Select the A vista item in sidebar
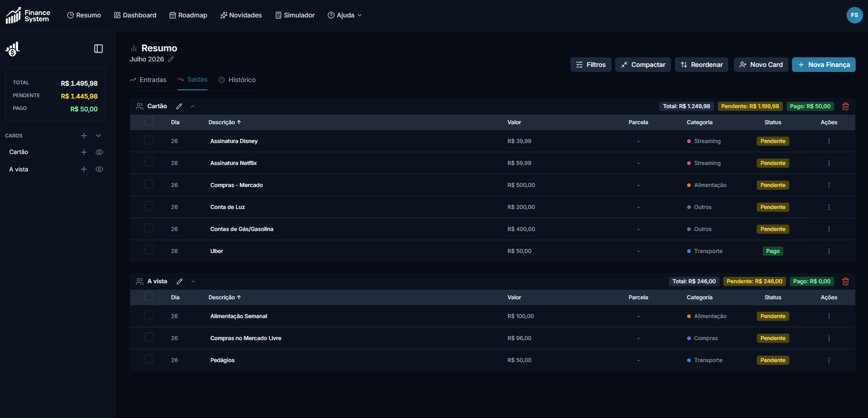This screenshot has width=868, height=418. point(19,169)
